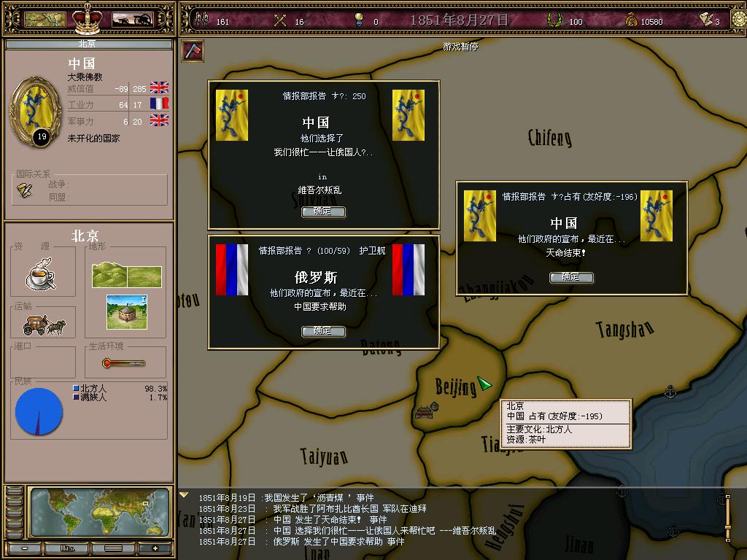Image resolution: width=747 pixels, height=560 pixels.
Task: Click the date 1851年8月27日
Action: [x=460, y=20]
